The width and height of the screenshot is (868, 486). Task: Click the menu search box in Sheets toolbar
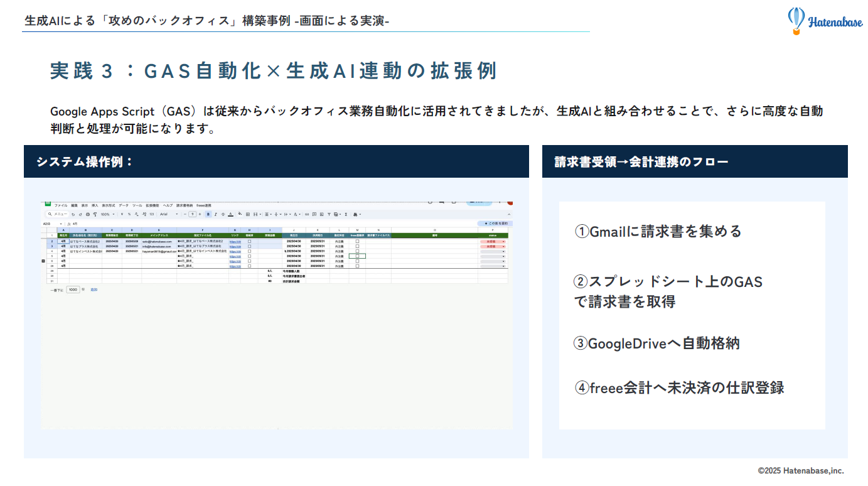coord(58,214)
